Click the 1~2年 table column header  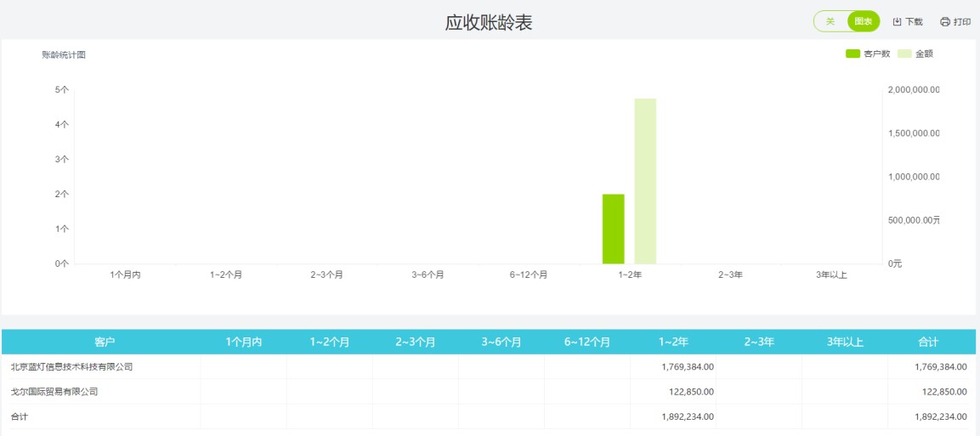tap(673, 342)
